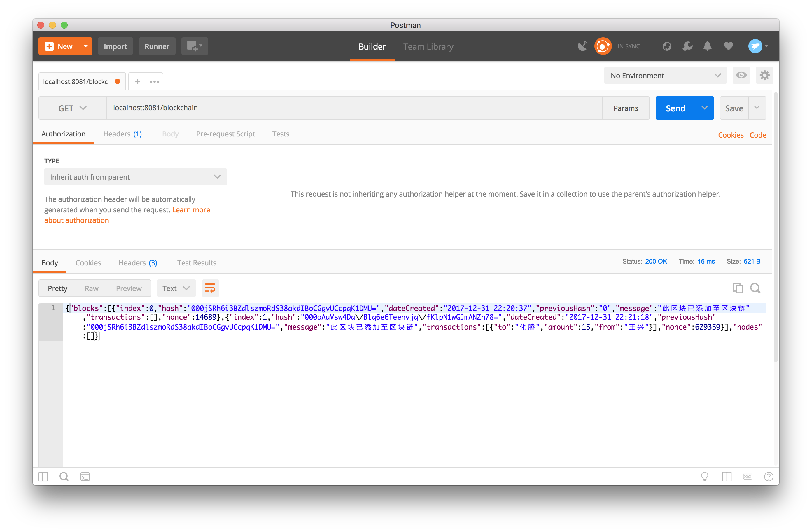812x532 pixels.
Task: Click the Interceptor satellite icon
Action: click(x=582, y=46)
